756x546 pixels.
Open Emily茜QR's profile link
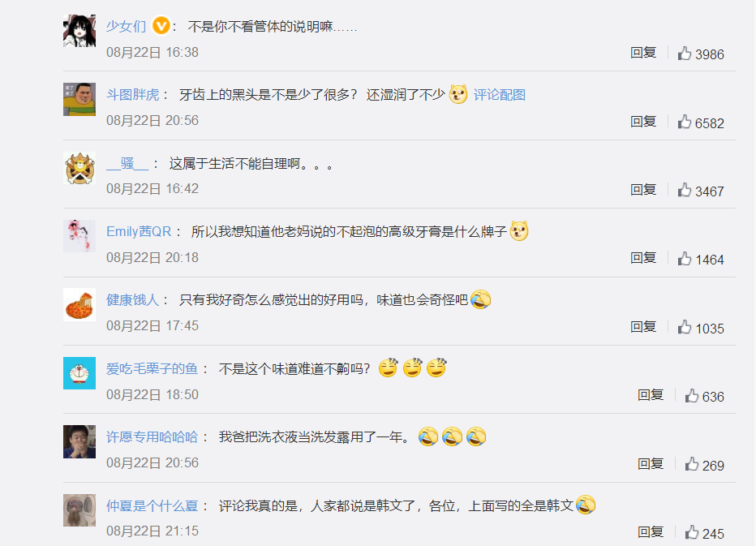pos(139,231)
